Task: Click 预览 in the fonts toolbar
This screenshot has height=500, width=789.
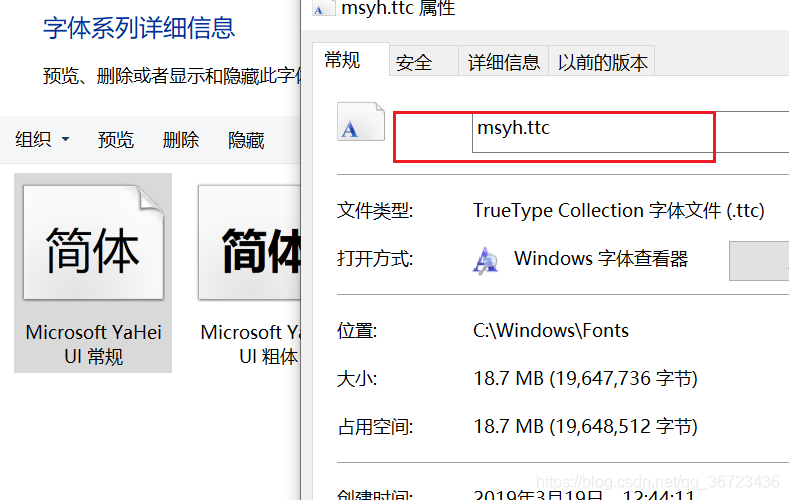Action: click(116, 140)
